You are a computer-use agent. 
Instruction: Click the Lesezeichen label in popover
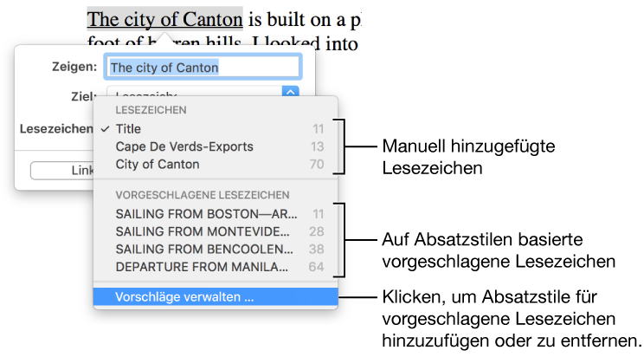(x=56, y=128)
